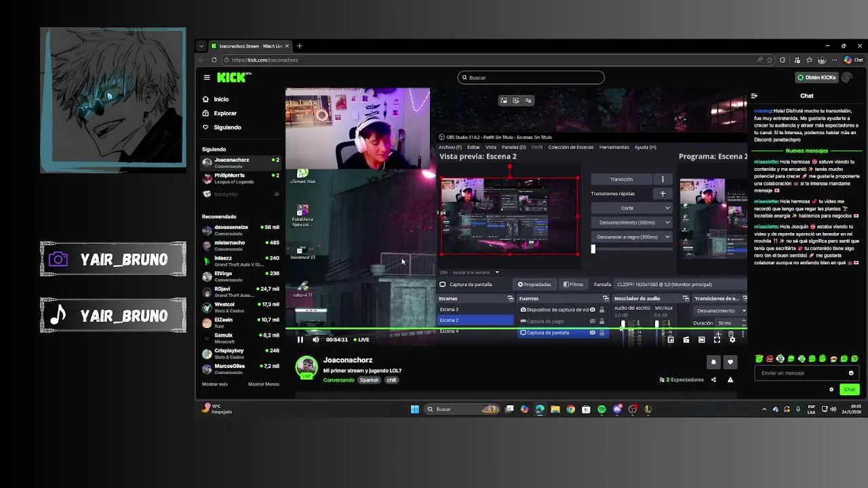This screenshot has height=488, width=868.
Task: Open the browser Copilot Chat button
Action: pos(854,60)
